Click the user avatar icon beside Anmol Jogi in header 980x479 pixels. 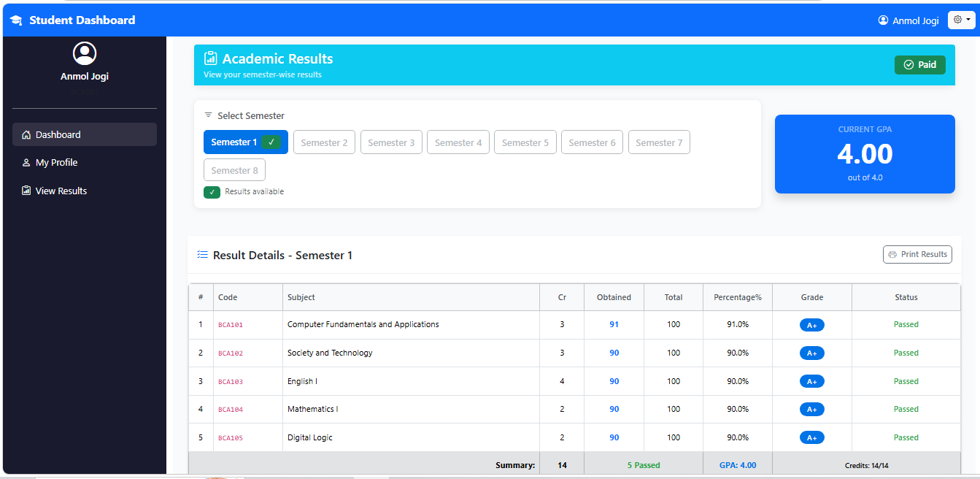(884, 20)
